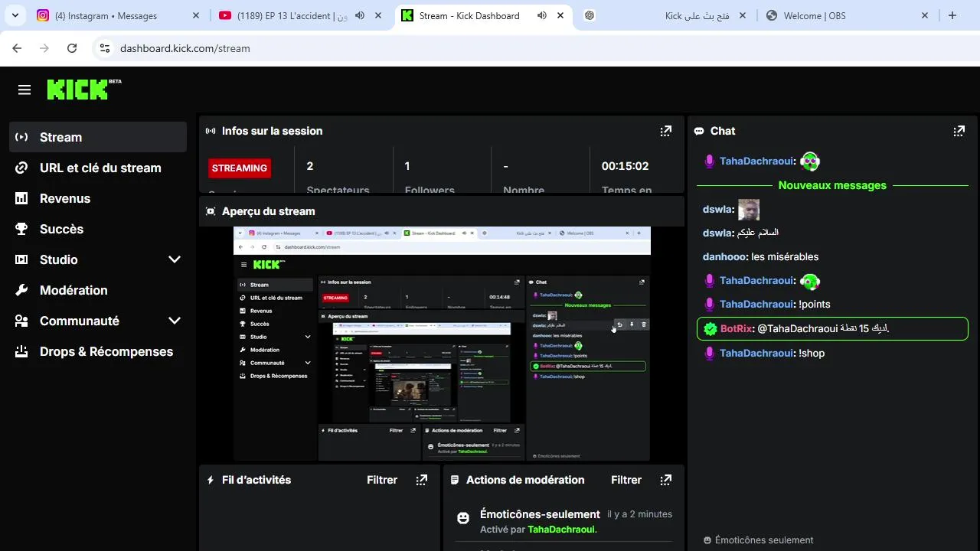Open Drops & Récompenses page
The image size is (980, 551).
click(x=98, y=351)
